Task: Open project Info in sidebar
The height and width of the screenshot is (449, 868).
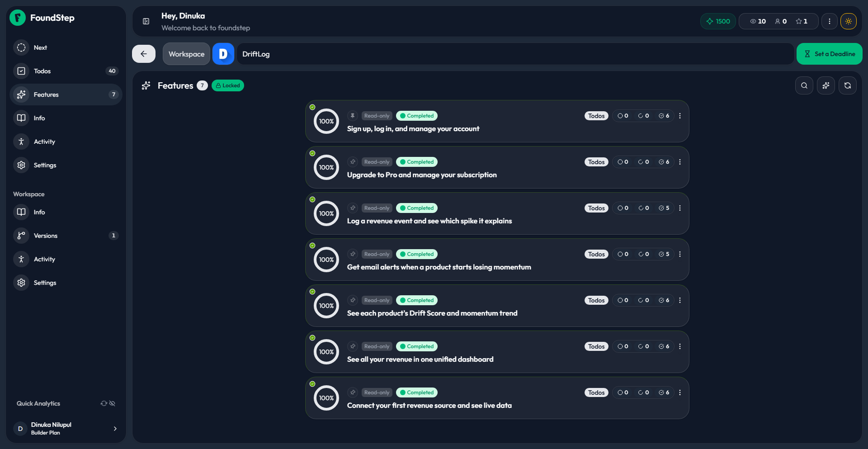Action: click(66, 118)
